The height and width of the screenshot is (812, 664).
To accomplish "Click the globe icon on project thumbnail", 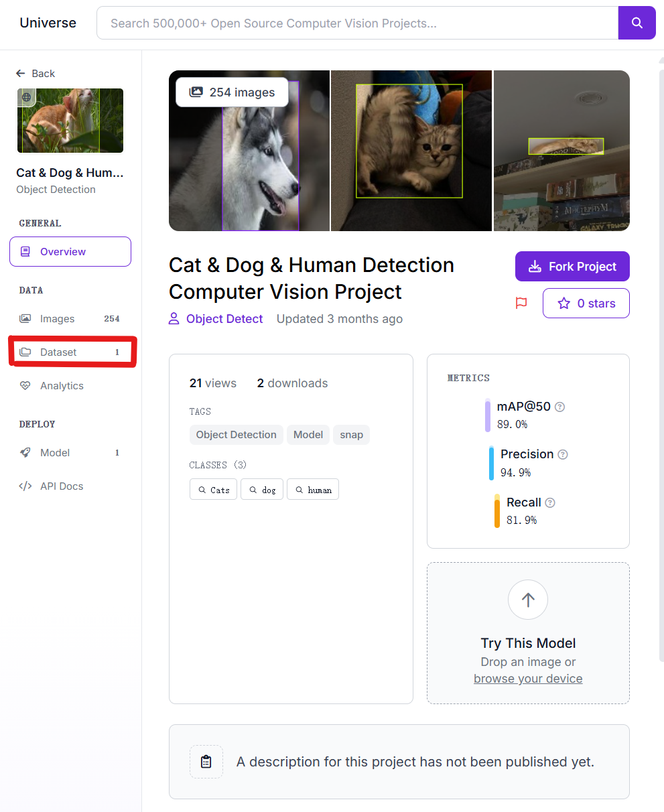I will pyautogui.click(x=27, y=97).
